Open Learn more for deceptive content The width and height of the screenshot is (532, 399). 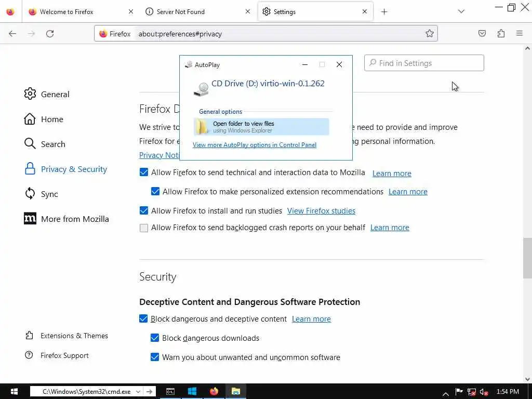(311, 319)
